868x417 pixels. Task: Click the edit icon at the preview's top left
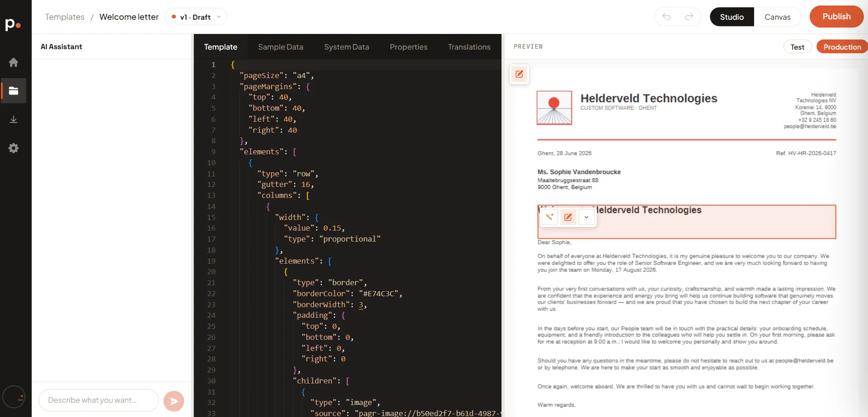(x=519, y=74)
